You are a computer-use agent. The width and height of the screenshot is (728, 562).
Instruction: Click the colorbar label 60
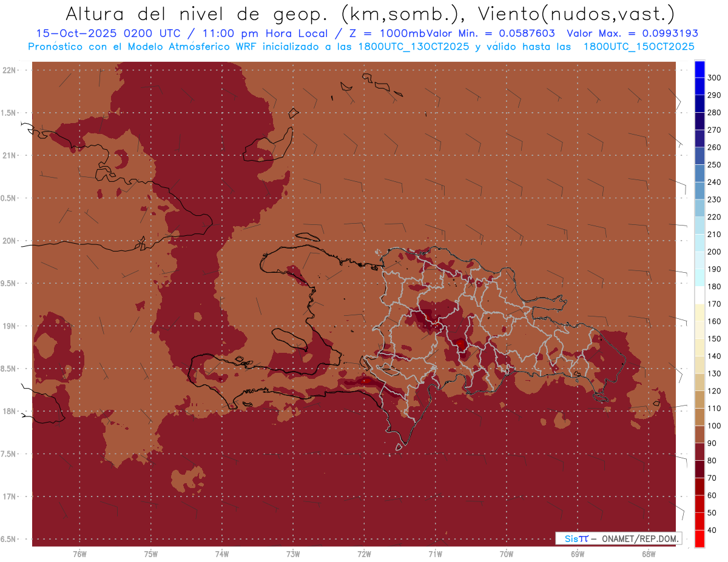(712, 495)
